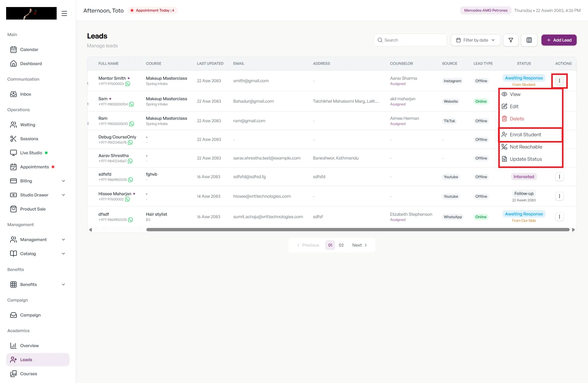Click the scroll right arrow of table

(573, 230)
